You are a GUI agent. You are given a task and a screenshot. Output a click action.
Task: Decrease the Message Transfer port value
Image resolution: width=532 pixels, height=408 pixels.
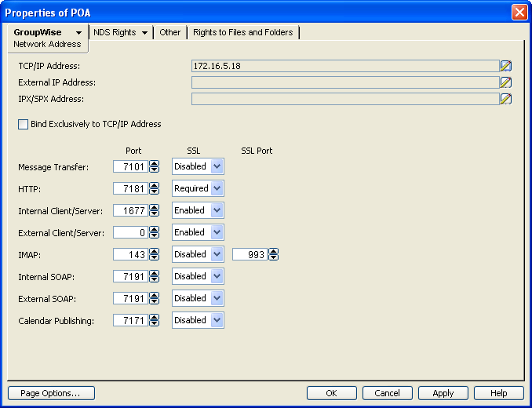click(x=155, y=169)
